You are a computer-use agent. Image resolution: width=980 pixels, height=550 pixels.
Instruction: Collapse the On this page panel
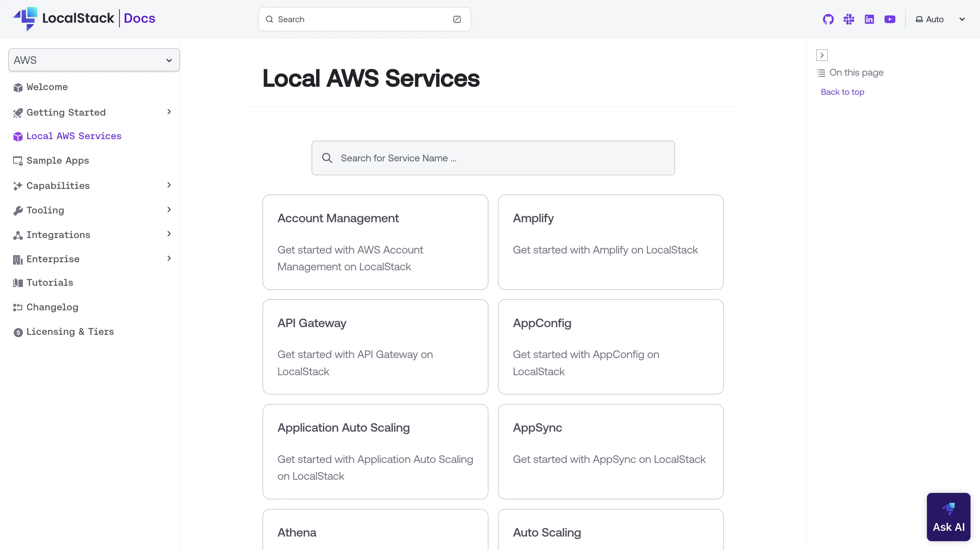click(x=822, y=55)
